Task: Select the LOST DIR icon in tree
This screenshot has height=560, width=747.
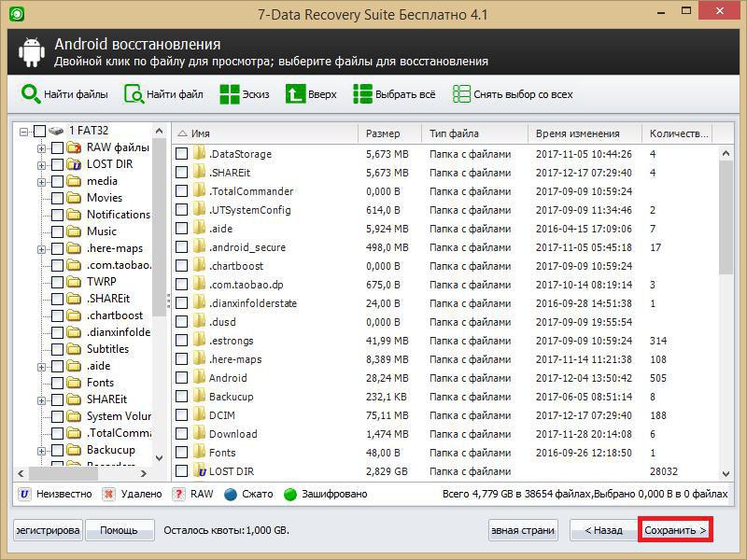Action: [x=74, y=164]
